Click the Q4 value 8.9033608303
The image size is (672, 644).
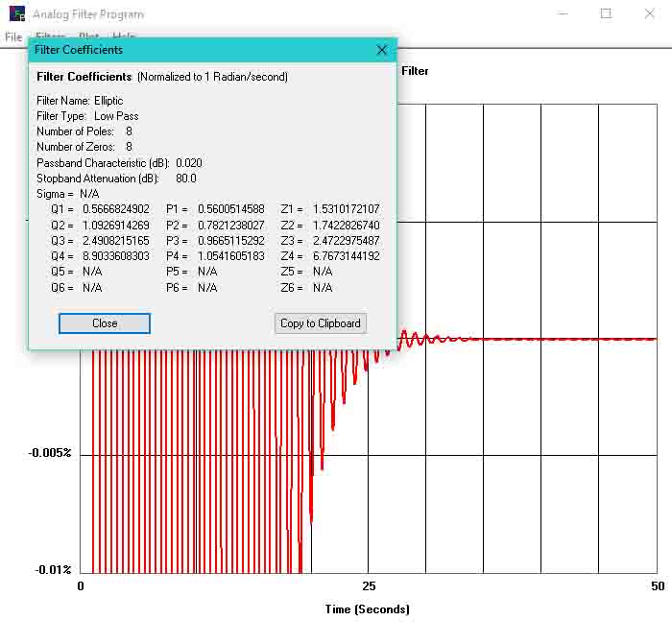coord(115,256)
